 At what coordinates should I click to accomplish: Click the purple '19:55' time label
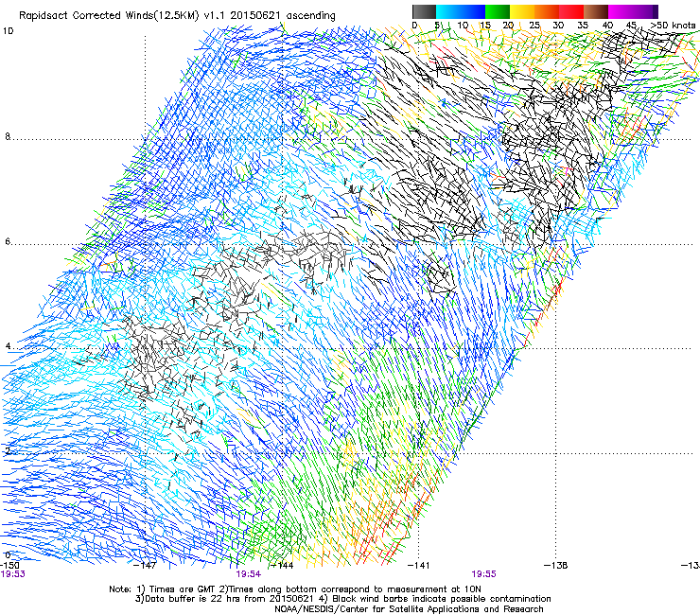(x=484, y=574)
